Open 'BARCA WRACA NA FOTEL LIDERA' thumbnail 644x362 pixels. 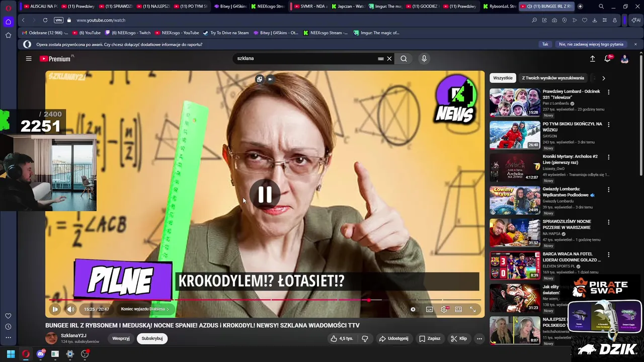point(515,265)
